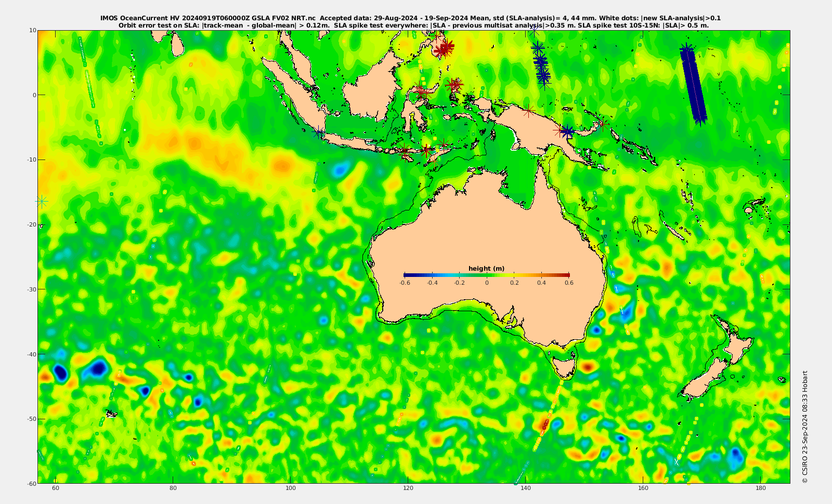Click the blue asterisk near eastern Papua New Guinea
Image resolution: width=832 pixels, height=504 pixels.
(567, 131)
